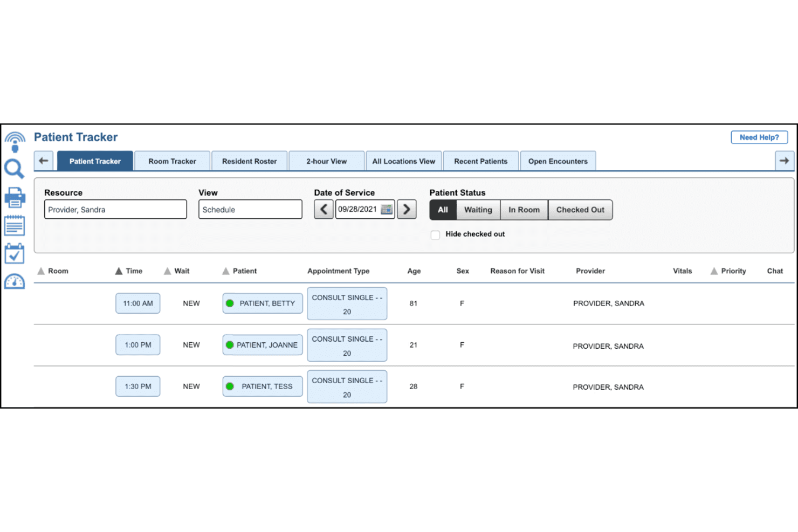Click green status dot for PATIENT, JOANNE
Image resolution: width=798 pixels, height=532 pixels.
pyautogui.click(x=230, y=345)
